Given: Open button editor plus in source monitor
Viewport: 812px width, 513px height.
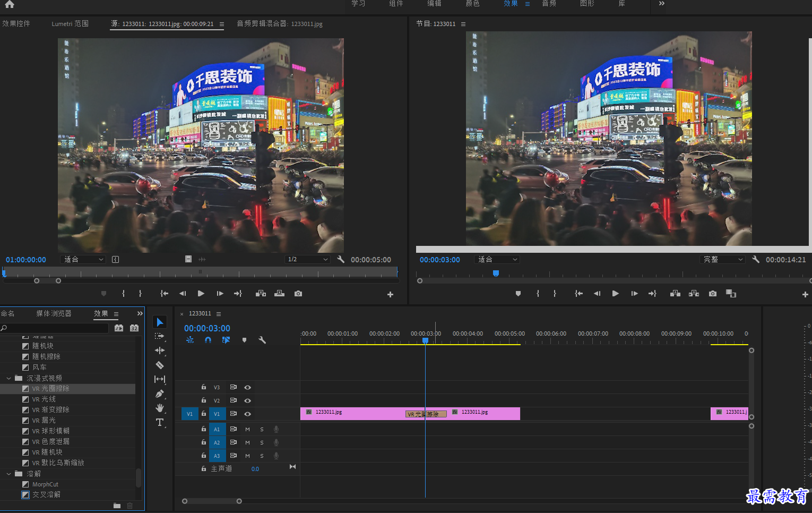Looking at the screenshot, I should [x=390, y=294].
